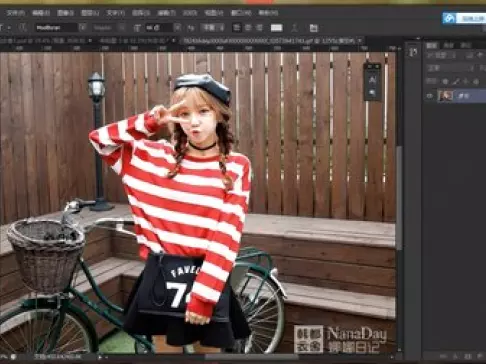486x364 pixels.
Task: Click the lock position icon in Layers
Action: 466,81
